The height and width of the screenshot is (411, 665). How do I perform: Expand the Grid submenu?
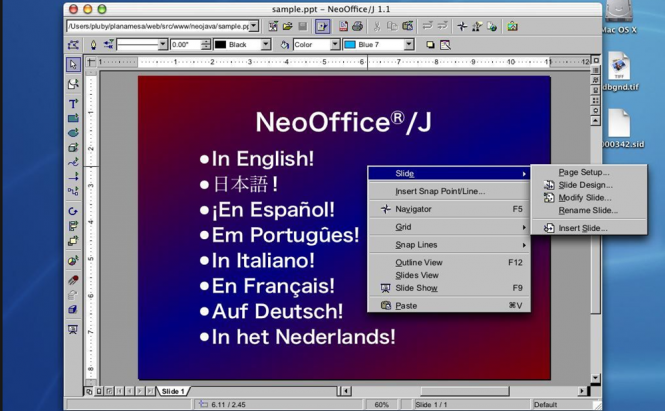pyautogui.click(x=524, y=227)
